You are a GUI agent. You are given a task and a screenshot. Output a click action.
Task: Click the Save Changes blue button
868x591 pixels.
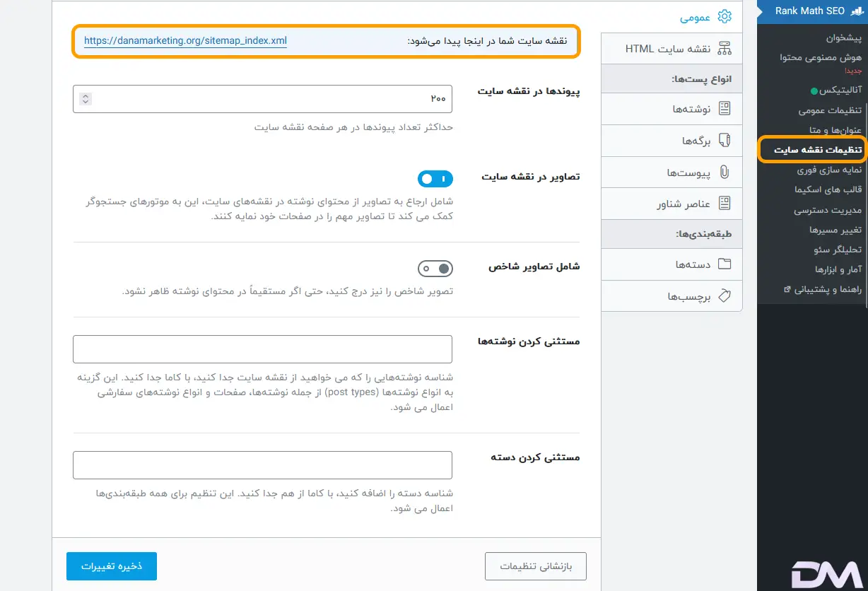[111, 566]
